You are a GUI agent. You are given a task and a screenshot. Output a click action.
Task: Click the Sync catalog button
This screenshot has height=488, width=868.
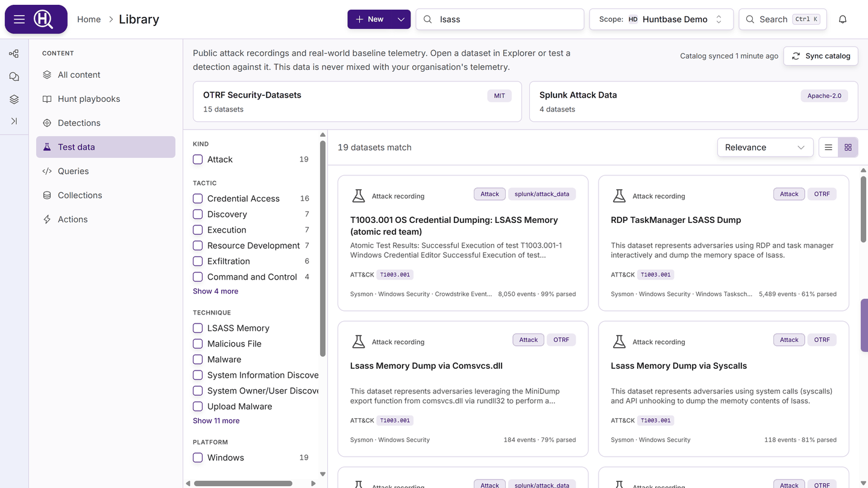point(820,56)
